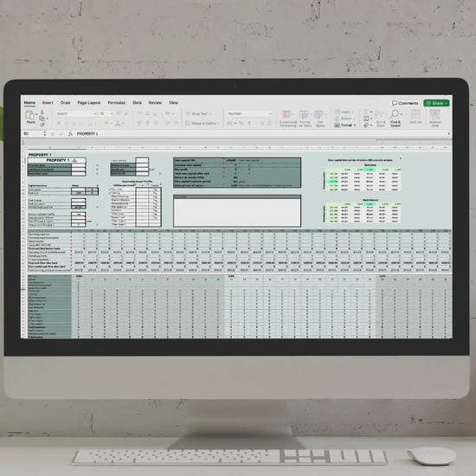
Task: Toggle Bold formatting in ribbon
Action: [x=59, y=123]
